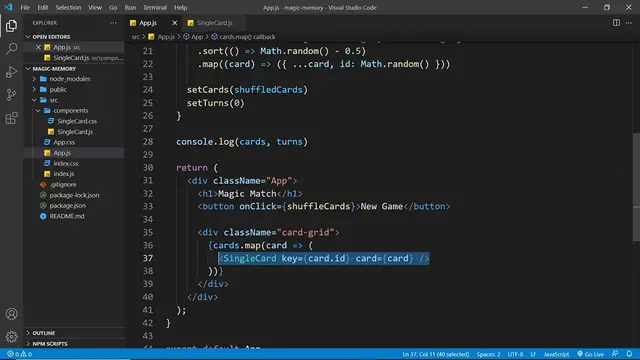This screenshot has height=360, width=640.
Task: Open index.css in the file tree
Action: pyautogui.click(x=66, y=163)
